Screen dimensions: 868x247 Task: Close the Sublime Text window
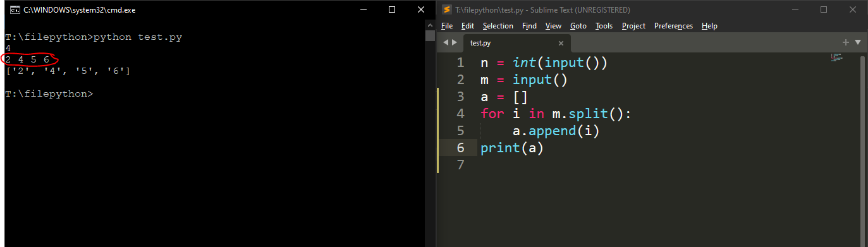(853, 9)
